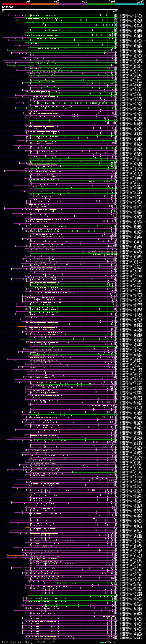Click UniRef100_Q010M7 label
Viewport: 146px width, 644px height.
(x=131, y=60)
